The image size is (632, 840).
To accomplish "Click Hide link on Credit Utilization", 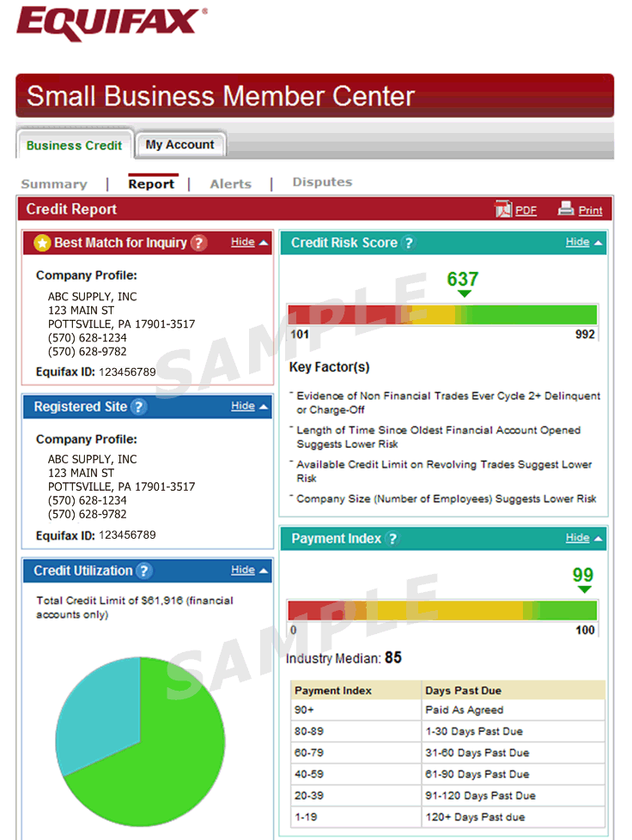I will 243,570.
